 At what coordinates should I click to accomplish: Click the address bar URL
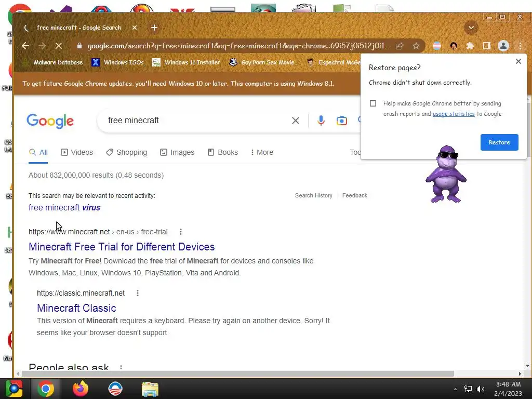[x=238, y=46]
